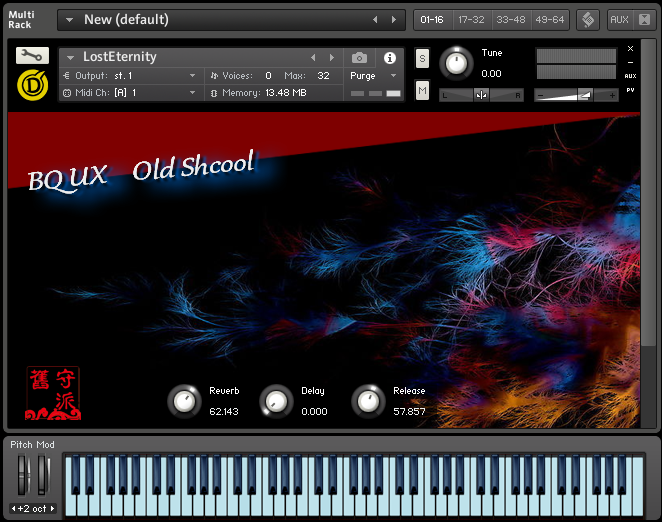Screen dimensions: 662x522
Task: Toggle the Mute M button
Action: coord(422,91)
